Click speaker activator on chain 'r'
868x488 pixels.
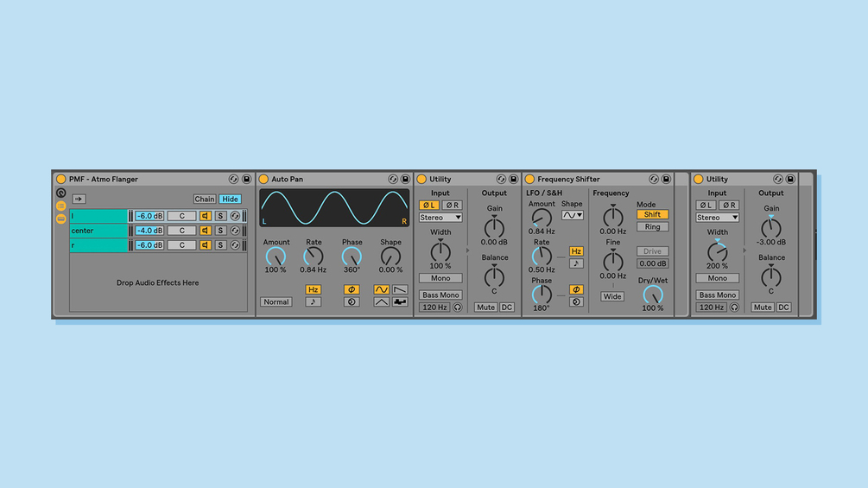coord(206,244)
